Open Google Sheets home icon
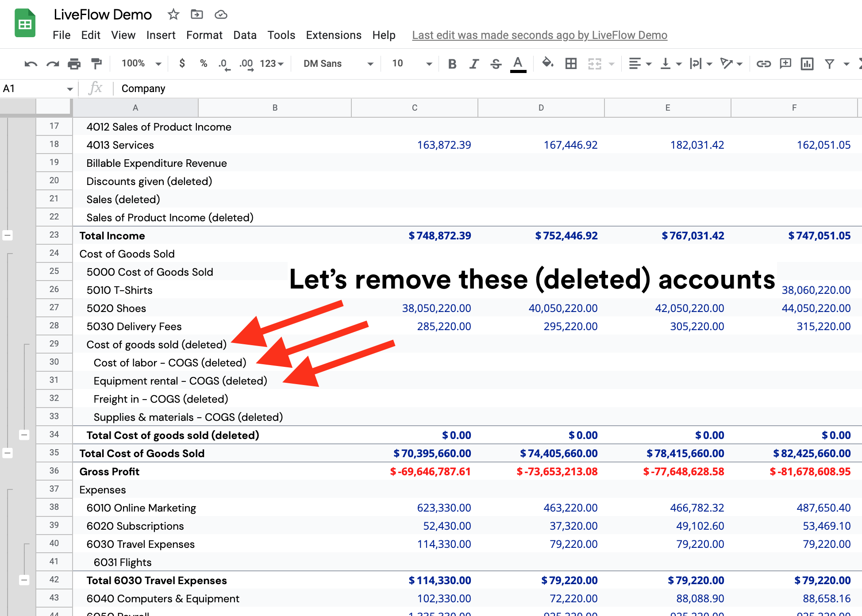Image resolution: width=862 pixels, height=616 pixels. tap(25, 23)
